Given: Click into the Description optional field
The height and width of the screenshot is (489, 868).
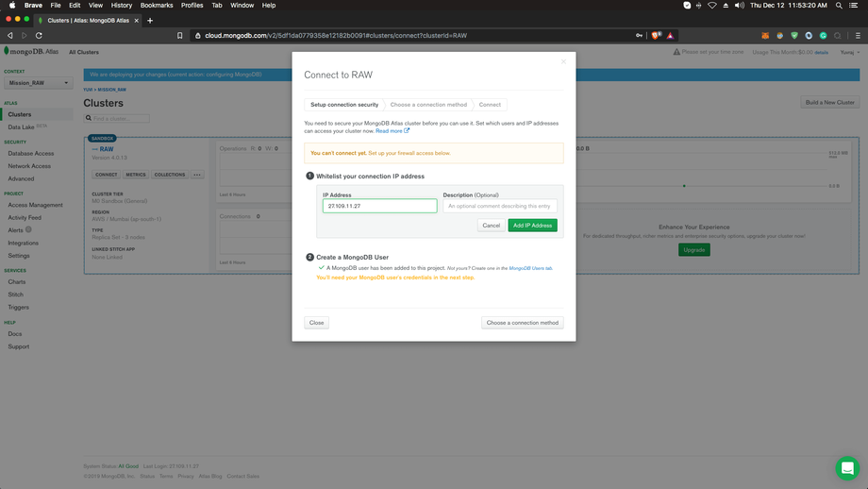Looking at the screenshot, I should coord(500,206).
